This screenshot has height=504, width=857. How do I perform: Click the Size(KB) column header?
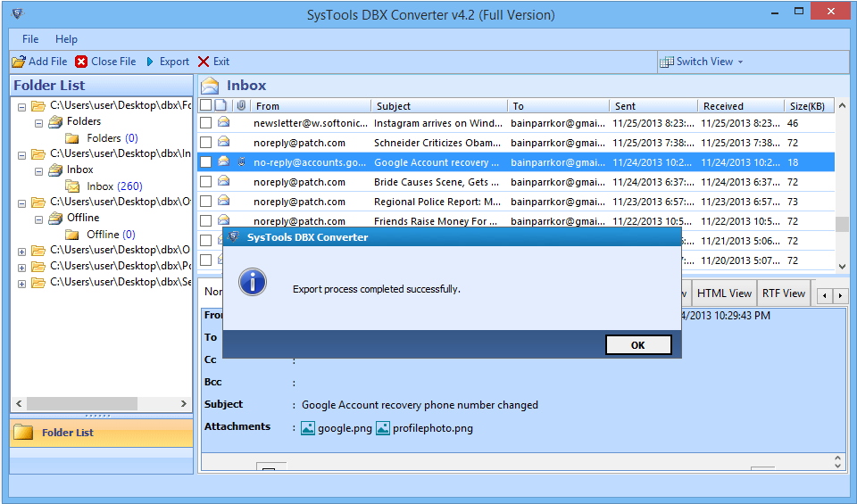tap(809, 106)
